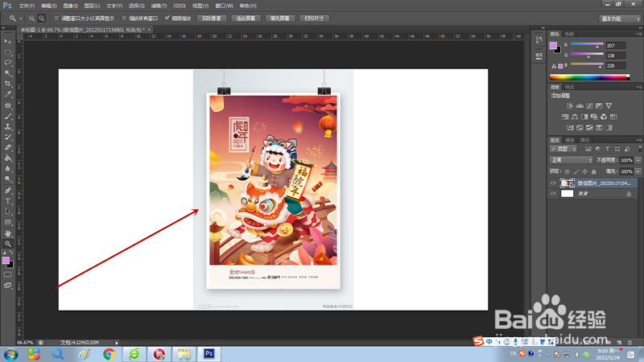Screen dimensions: 644x362
Task: Enable resize windows to fit checkbox
Action: 56,19
